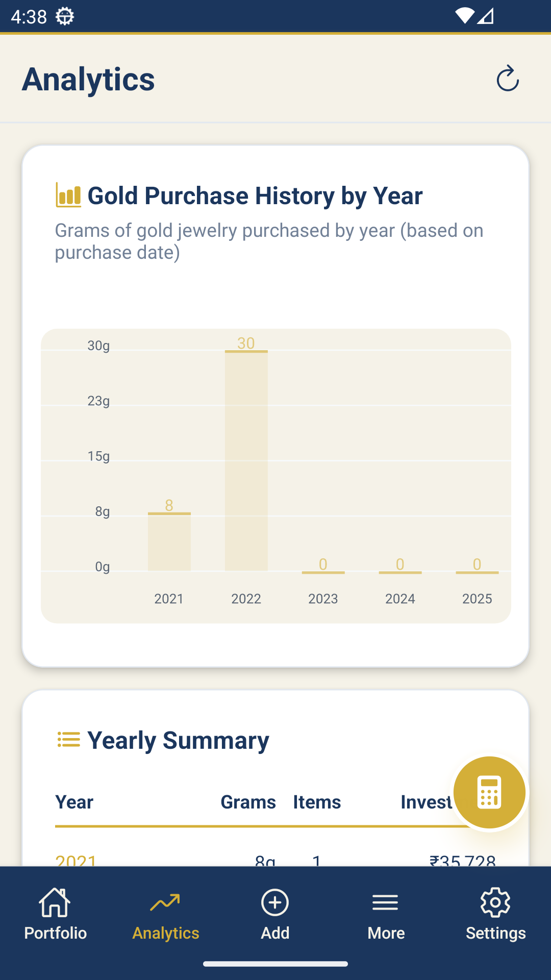
Task: Tap the bar chart icon beside title
Action: pyautogui.click(x=68, y=195)
